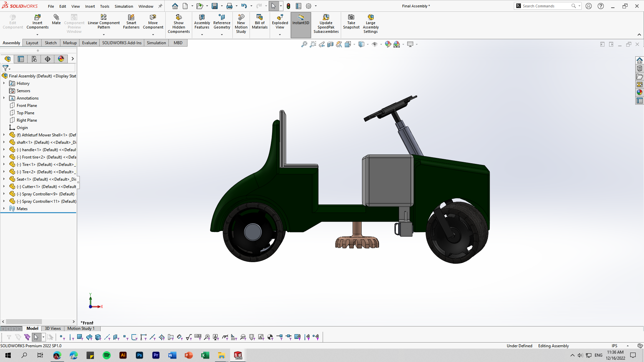Select the Move Component tool

click(153, 21)
